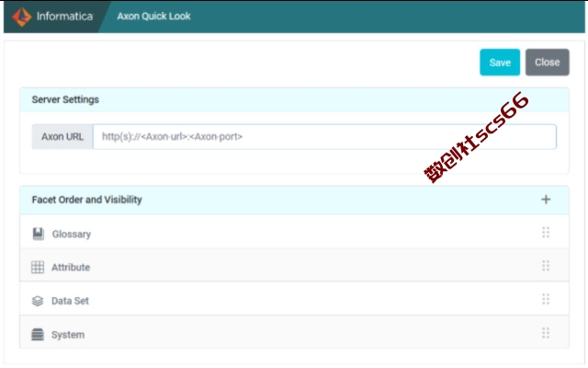Focus the Axon URL input field
588x368 pixels.
(324, 137)
